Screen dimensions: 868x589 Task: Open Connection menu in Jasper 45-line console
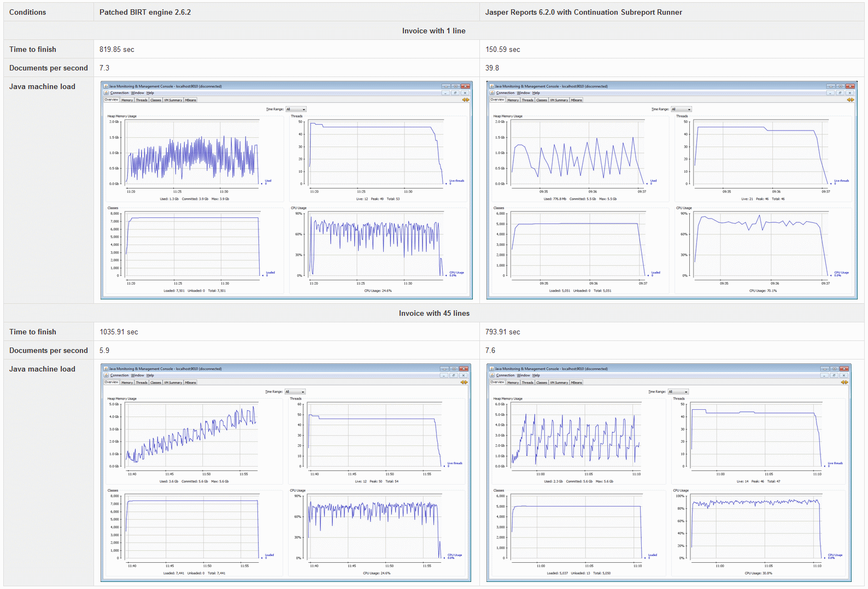click(506, 375)
